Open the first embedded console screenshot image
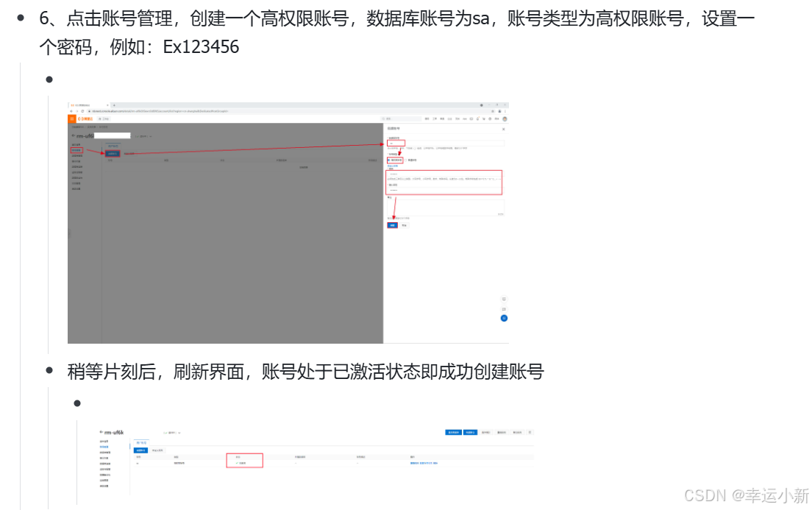 click(288, 223)
